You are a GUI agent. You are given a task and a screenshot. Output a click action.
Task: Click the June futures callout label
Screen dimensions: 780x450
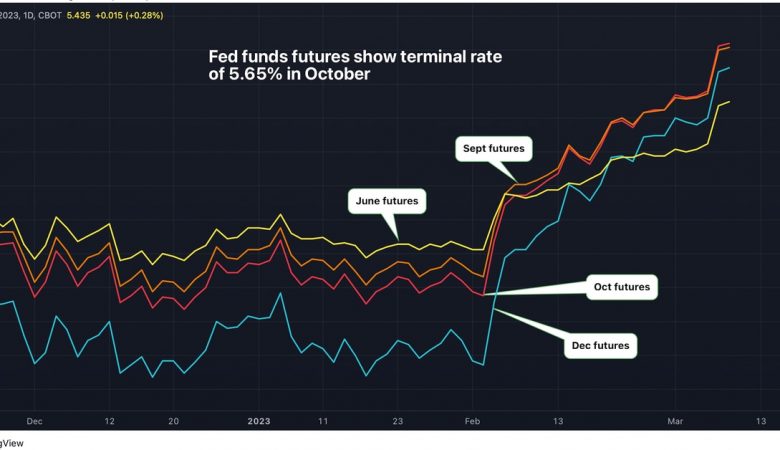point(387,201)
